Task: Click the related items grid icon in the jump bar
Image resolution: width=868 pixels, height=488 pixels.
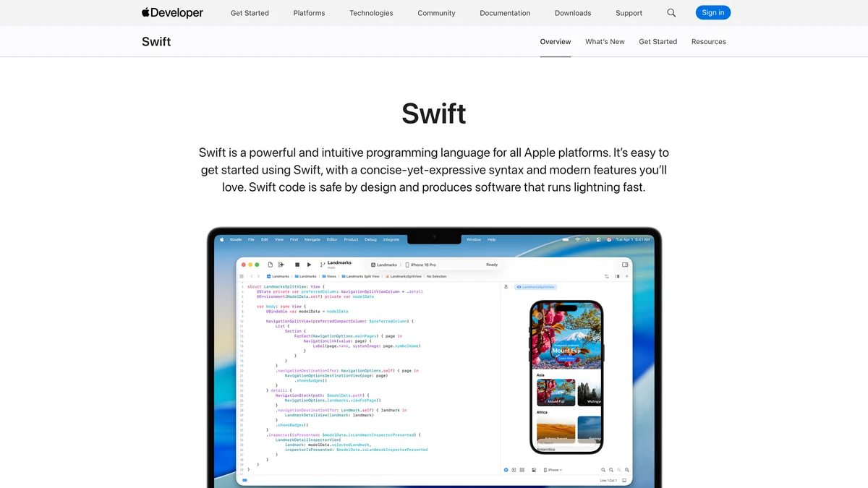Action: (x=242, y=276)
